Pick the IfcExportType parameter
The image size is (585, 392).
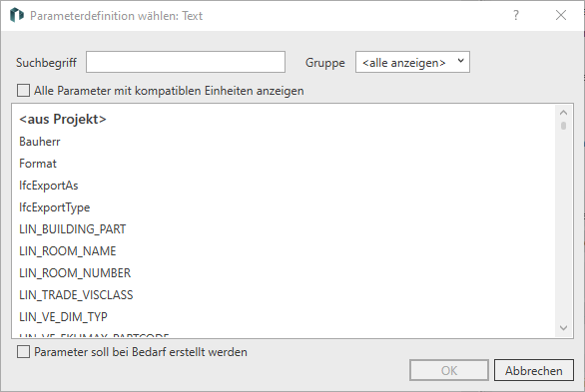coord(55,207)
